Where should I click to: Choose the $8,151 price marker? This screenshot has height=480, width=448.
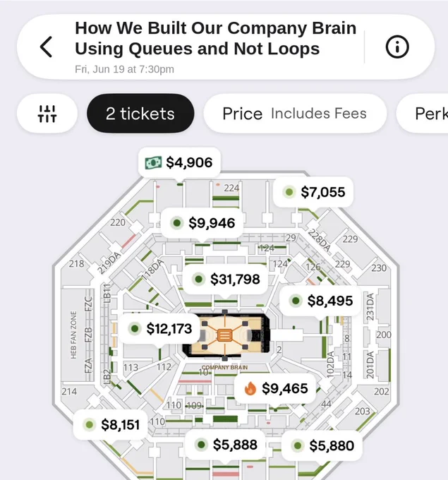click(x=111, y=425)
